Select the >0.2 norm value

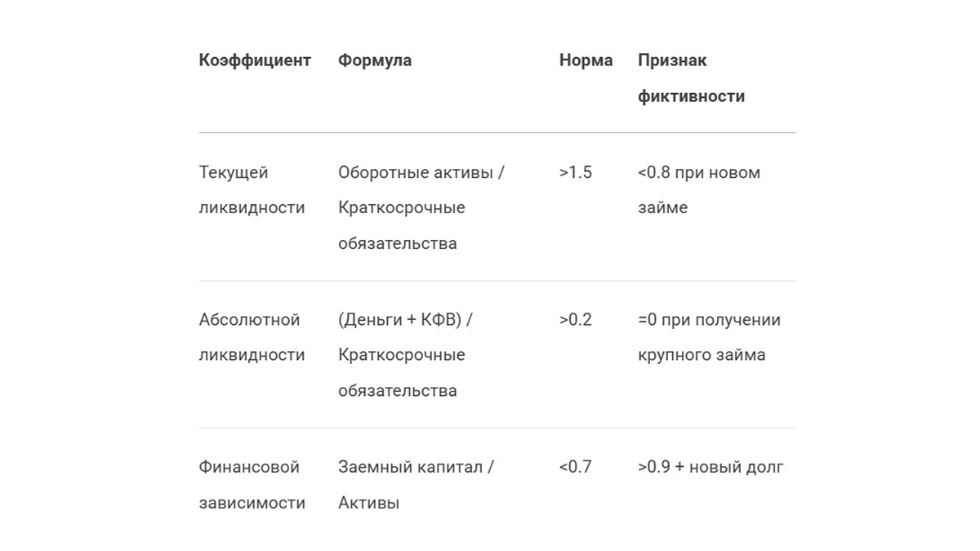[576, 320]
